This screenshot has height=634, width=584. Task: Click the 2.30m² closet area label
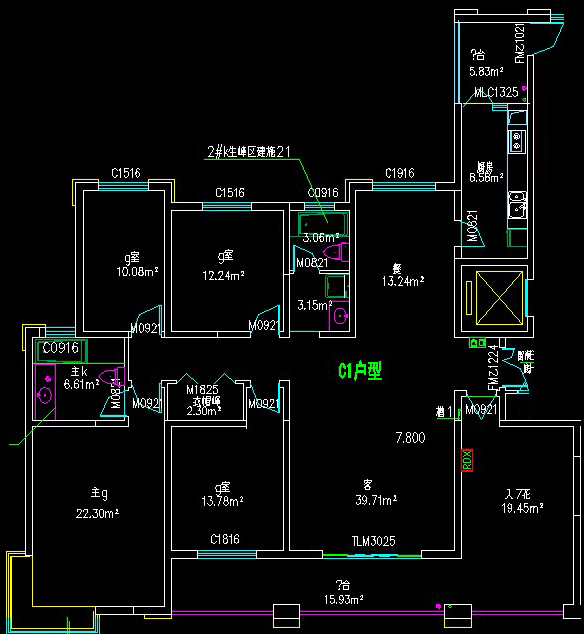click(x=203, y=411)
